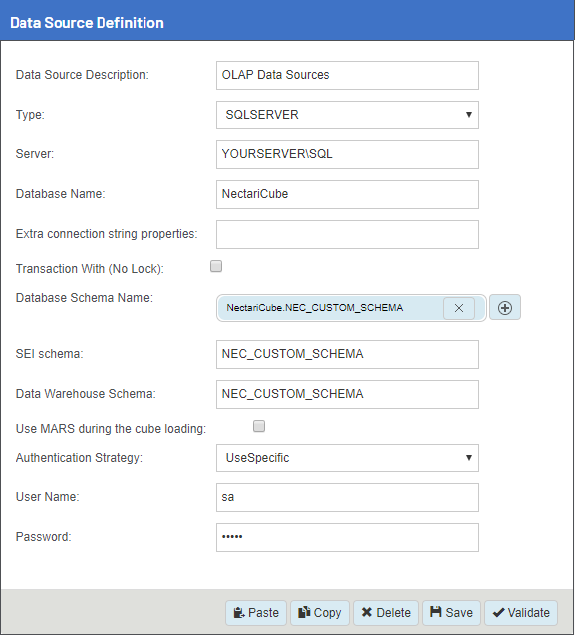Click the Extra connection string properties field

click(x=347, y=234)
